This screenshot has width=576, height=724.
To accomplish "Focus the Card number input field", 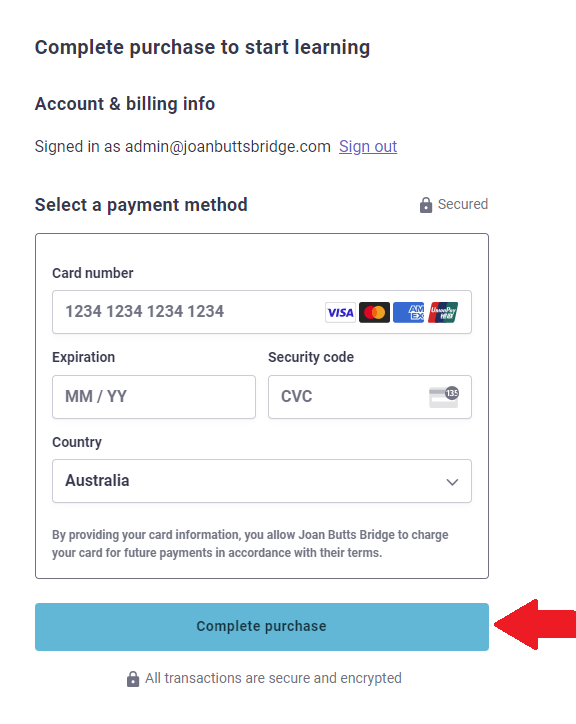I will tap(262, 312).
